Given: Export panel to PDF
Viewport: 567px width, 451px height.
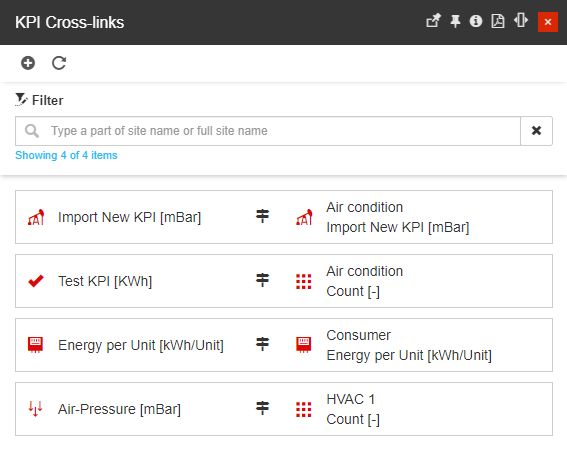Looking at the screenshot, I should click(498, 21).
